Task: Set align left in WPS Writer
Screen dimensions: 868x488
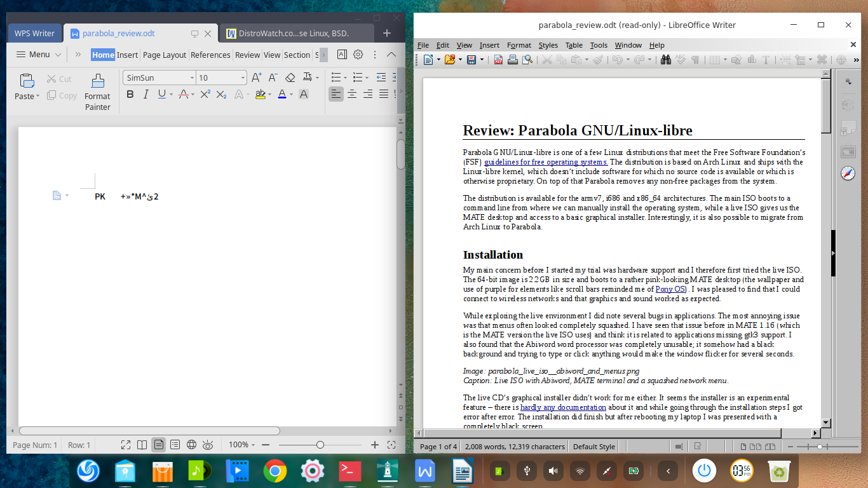Action: 336,94
